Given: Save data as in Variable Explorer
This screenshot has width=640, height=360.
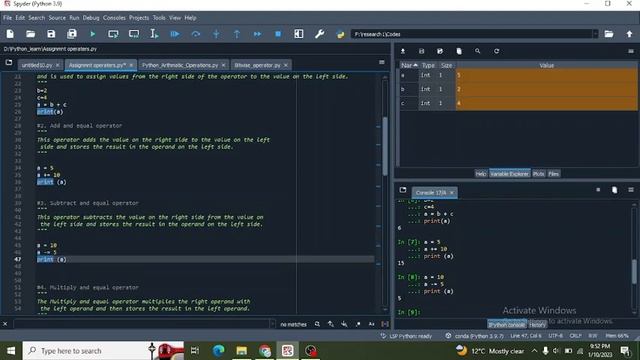Looking at the screenshot, I should click(440, 51).
